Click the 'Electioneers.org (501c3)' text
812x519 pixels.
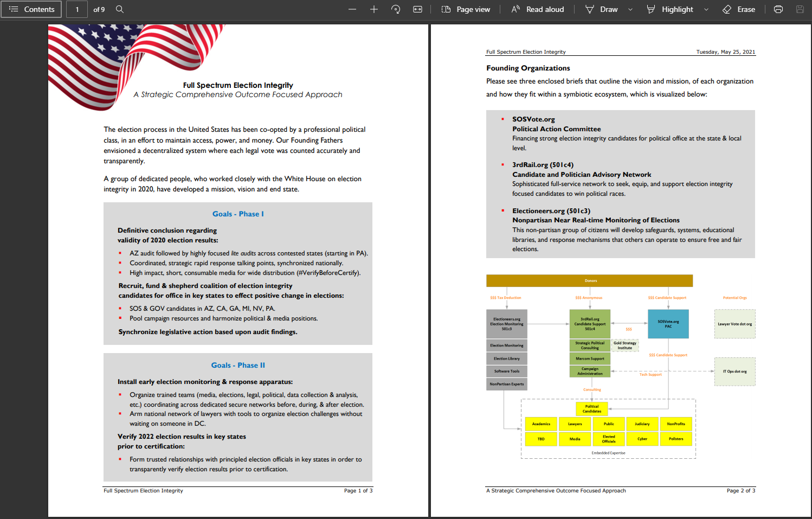(x=551, y=211)
